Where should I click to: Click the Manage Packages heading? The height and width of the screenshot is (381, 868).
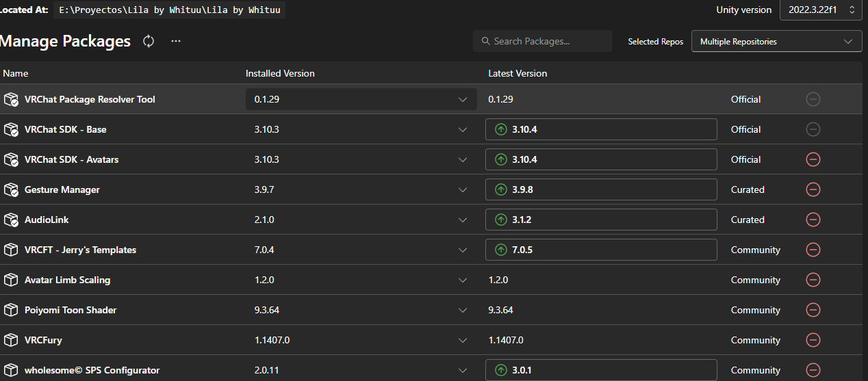tap(65, 41)
